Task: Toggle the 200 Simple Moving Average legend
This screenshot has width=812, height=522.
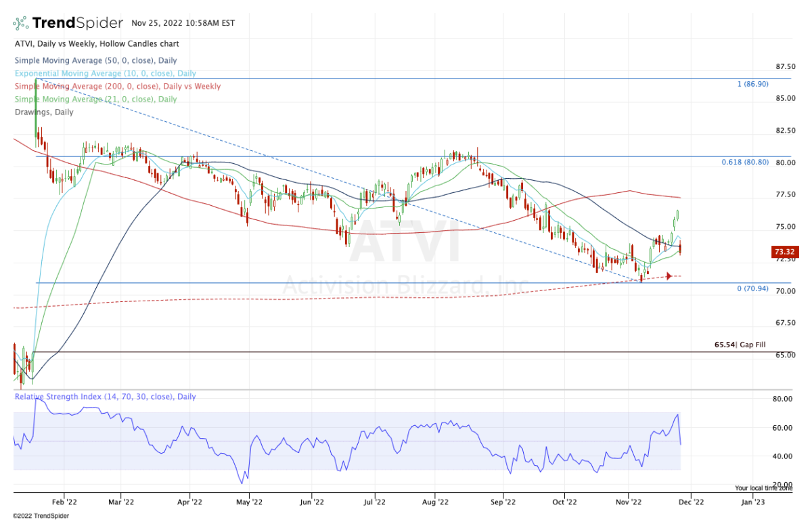Action: point(117,86)
